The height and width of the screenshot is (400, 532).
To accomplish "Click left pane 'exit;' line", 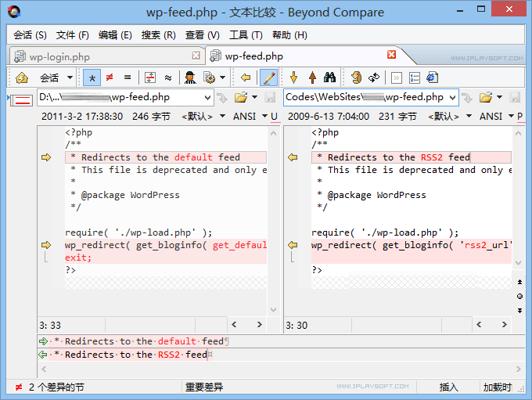I will coord(166,258).
